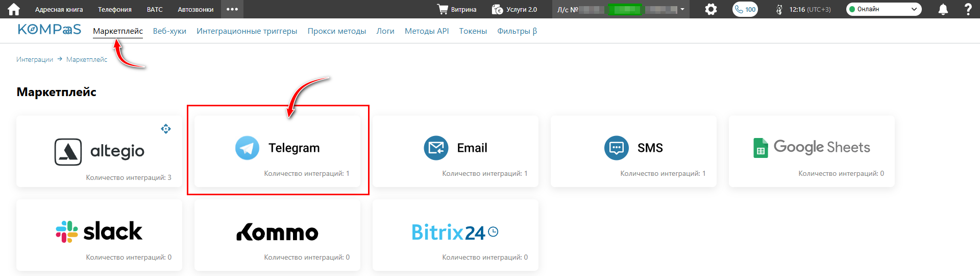The width and height of the screenshot is (980, 276).
Task: Click the mascot icon beside the clock
Action: [x=779, y=9]
